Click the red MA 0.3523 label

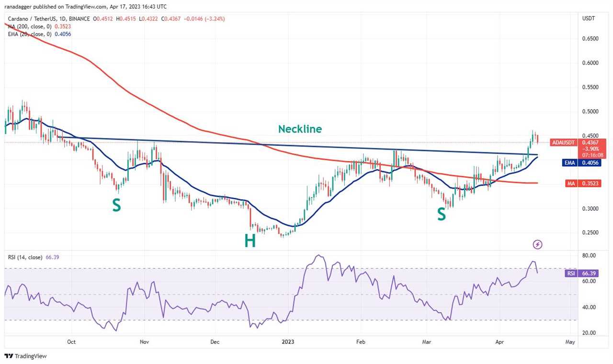(x=583, y=183)
